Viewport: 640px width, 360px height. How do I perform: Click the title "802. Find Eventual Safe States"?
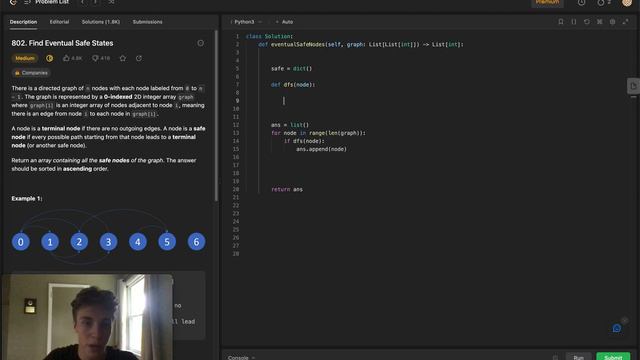pos(62,43)
